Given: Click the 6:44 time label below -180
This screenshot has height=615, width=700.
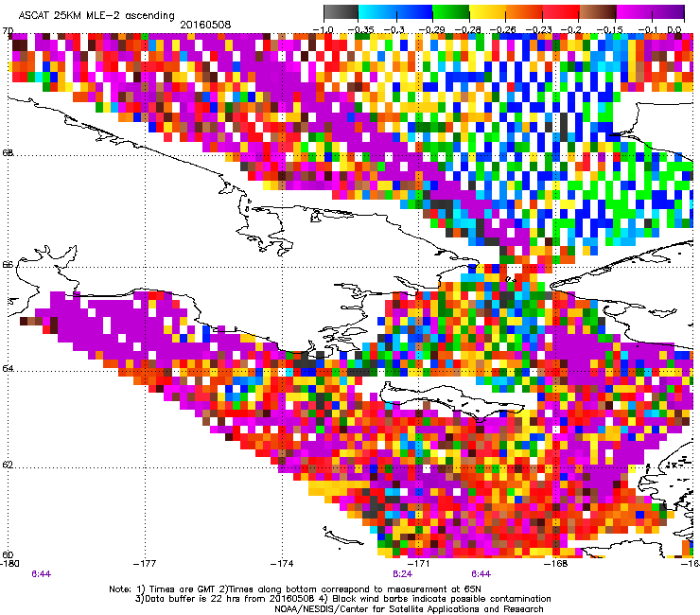Looking at the screenshot, I should coord(42,574).
